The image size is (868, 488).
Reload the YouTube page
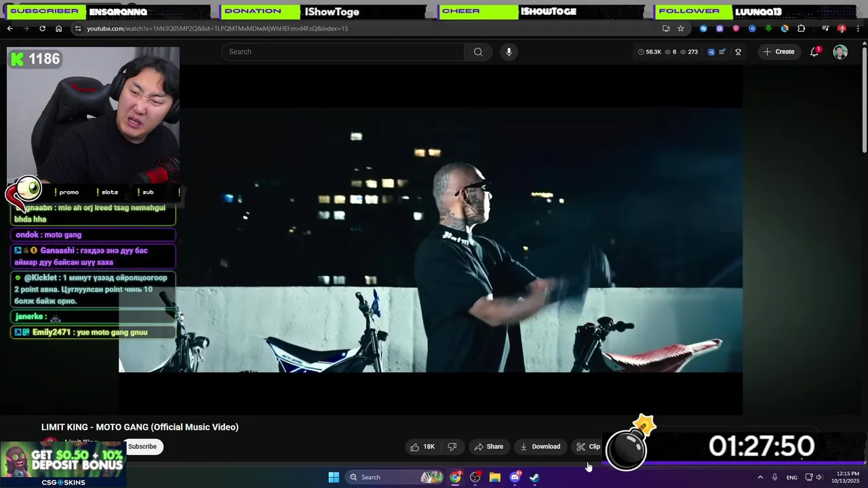click(x=42, y=28)
